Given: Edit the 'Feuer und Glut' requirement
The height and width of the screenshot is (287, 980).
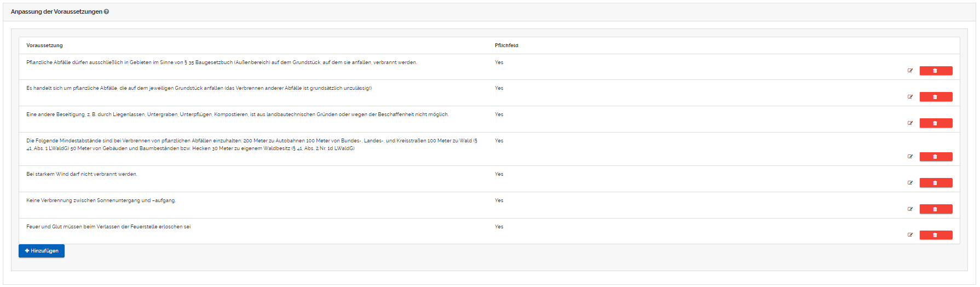Looking at the screenshot, I should coord(910,235).
